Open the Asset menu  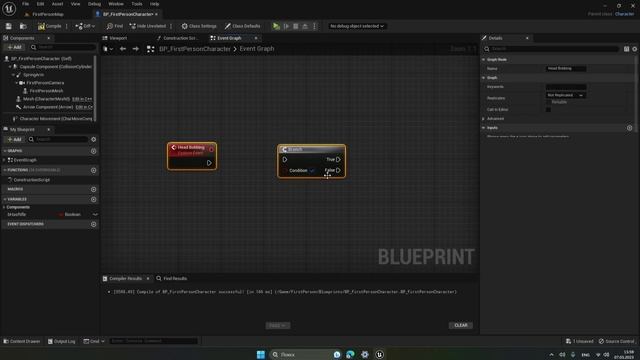pos(57,4)
